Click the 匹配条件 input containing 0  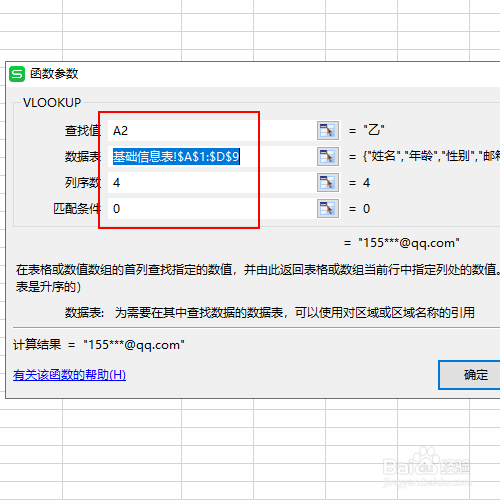[211, 208]
